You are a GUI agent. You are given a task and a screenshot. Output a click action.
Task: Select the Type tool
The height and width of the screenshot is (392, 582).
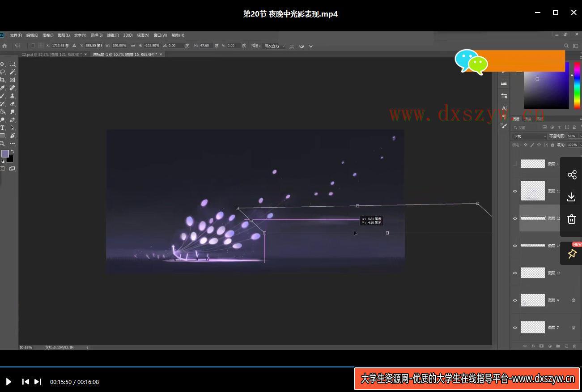click(x=3, y=128)
